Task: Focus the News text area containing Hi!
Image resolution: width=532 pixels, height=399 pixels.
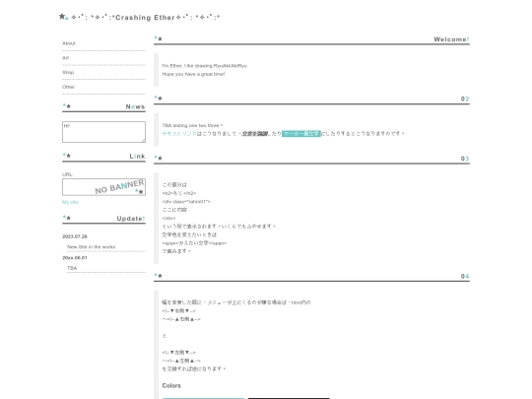Action: pyautogui.click(x=103, y=132)
